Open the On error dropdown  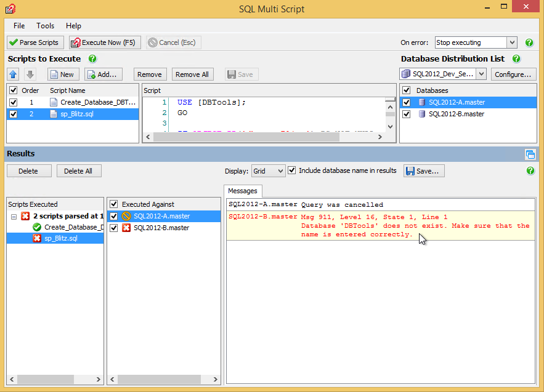511,42
